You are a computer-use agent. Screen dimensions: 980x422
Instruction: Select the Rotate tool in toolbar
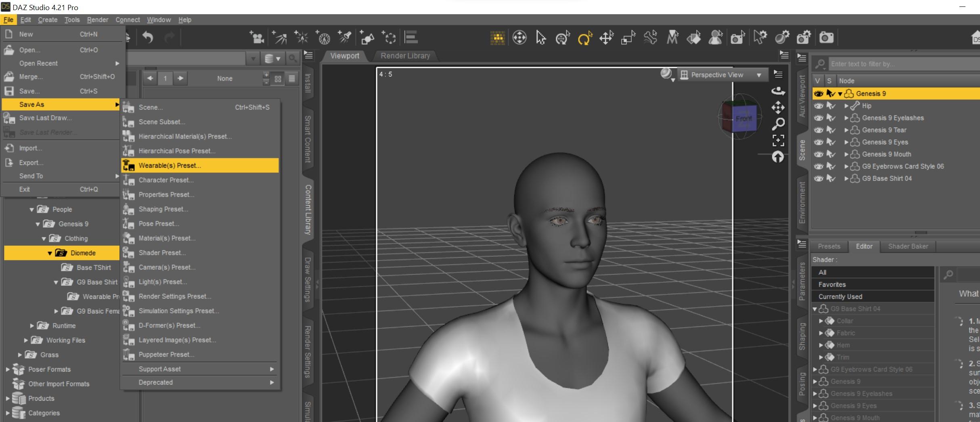(x=584, y=38)
